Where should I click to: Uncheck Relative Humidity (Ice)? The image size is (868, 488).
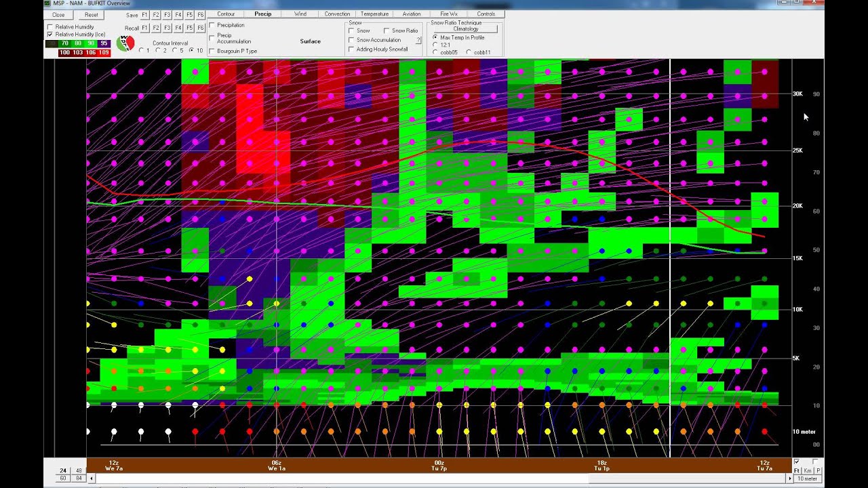coord(50,35)
